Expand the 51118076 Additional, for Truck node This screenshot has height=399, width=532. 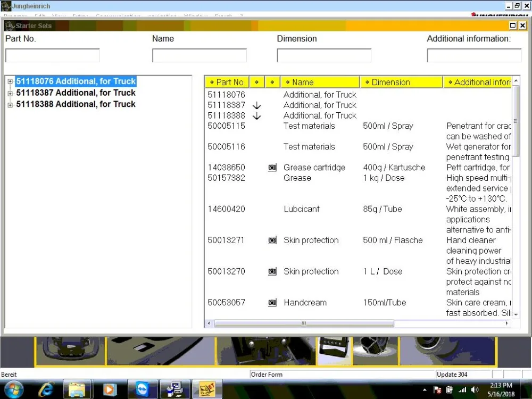click(10, 81)
